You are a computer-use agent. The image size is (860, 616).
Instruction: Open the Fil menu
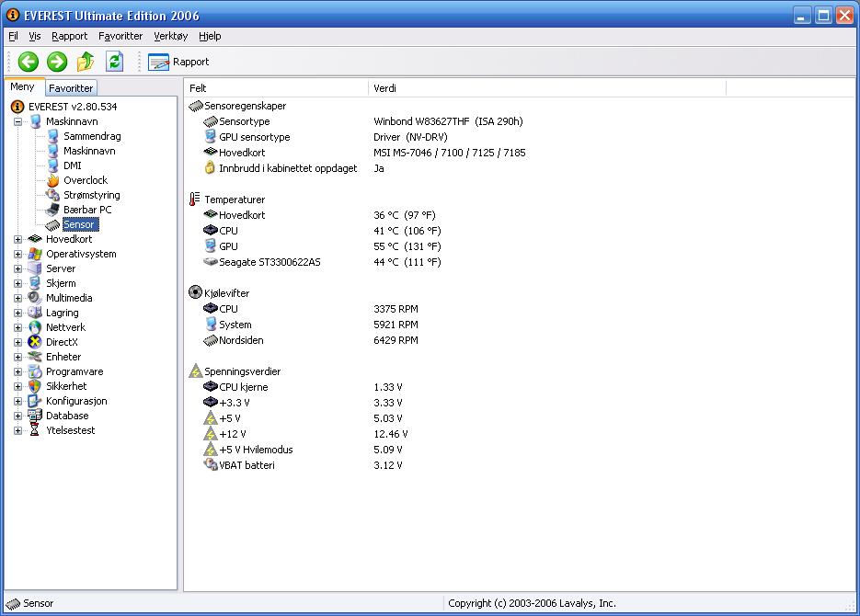tap(13, 36)
